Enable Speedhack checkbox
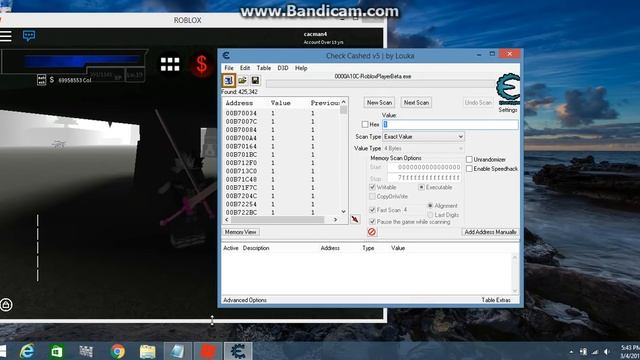Screen dimensions: 640x360 pos(469,169)
